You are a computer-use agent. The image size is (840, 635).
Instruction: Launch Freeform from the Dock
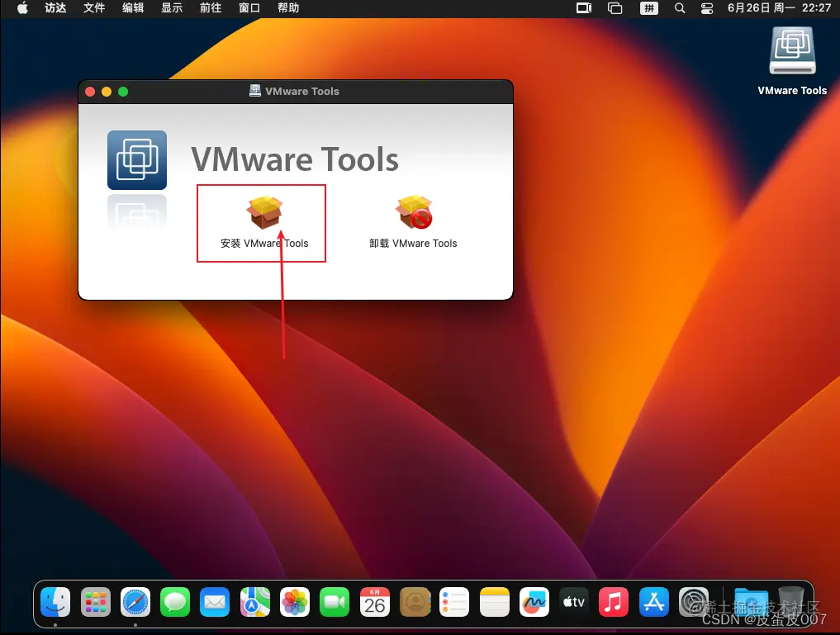coord(534,602)
